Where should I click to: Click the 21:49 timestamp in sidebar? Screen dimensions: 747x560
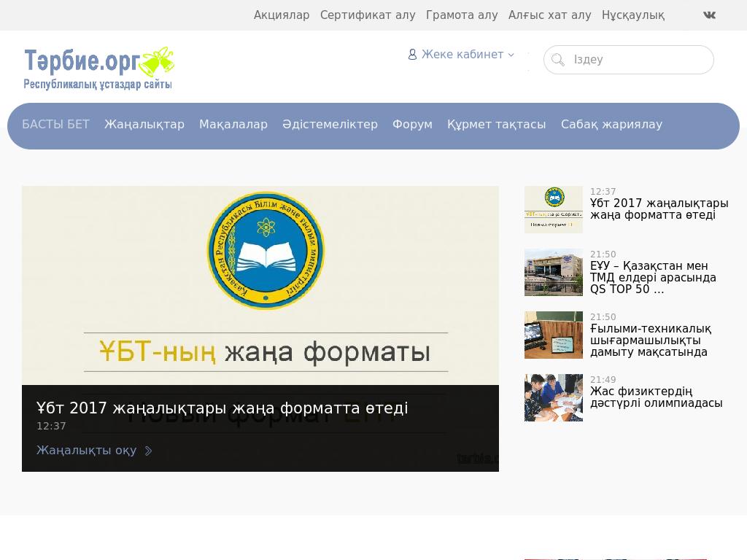[603, 379]
